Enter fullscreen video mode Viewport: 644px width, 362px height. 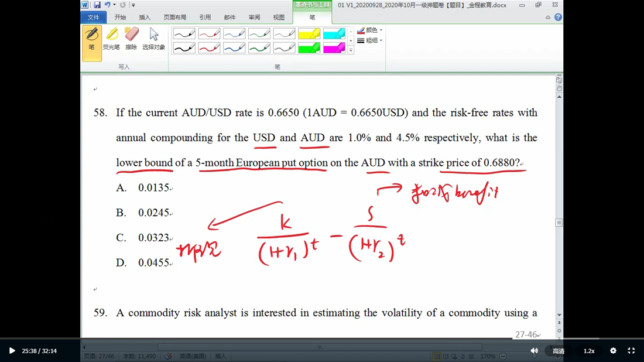click(631, 350)
